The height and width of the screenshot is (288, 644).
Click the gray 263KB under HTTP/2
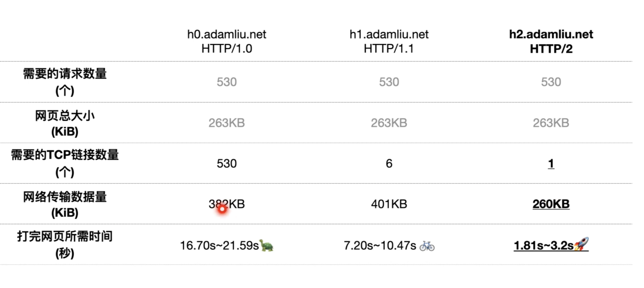[551, 123]
